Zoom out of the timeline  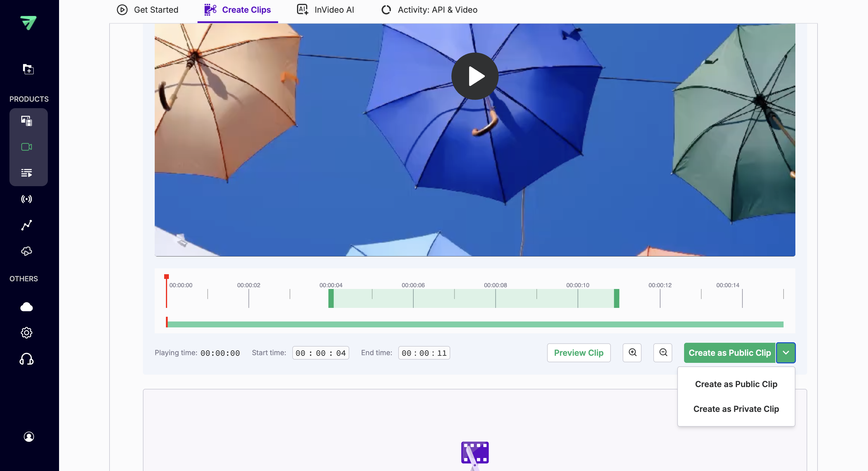point(663,353)
